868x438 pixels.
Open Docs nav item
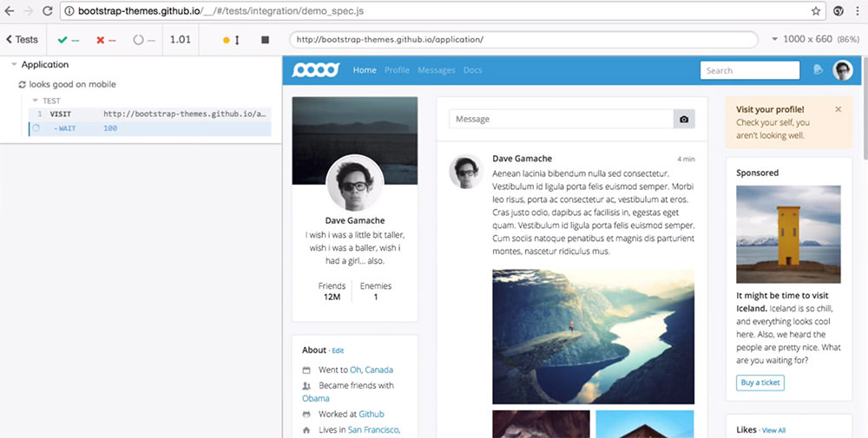point(473,70)
